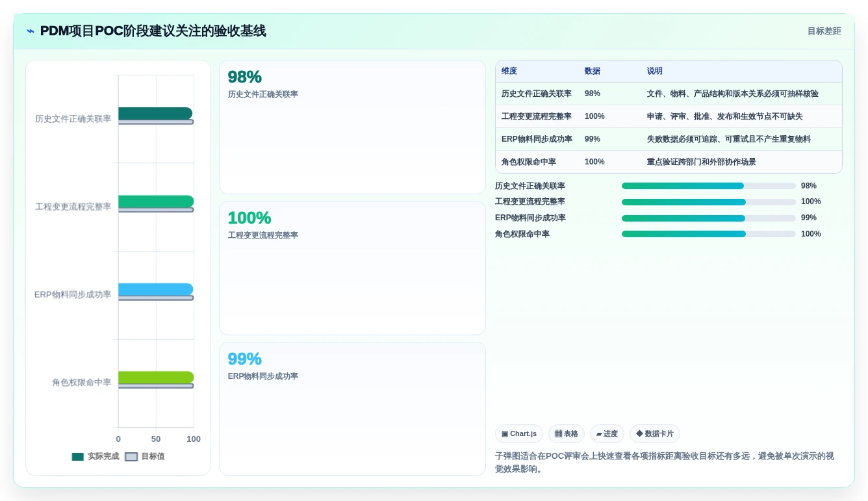Select the 100% 工程变更流程完整率 data card

click(352, 268)
